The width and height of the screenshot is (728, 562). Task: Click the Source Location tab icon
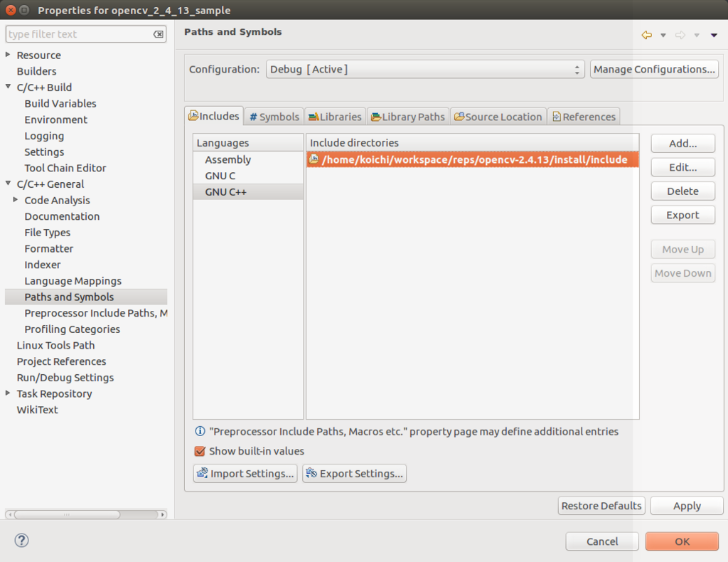(459, 117)
